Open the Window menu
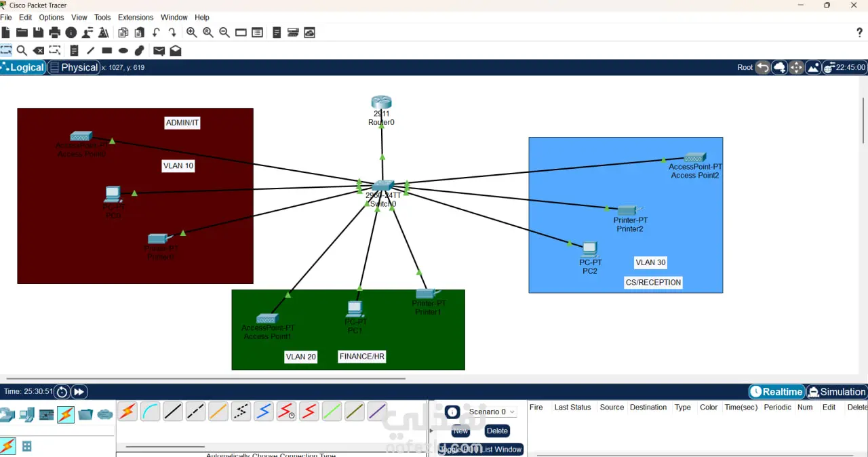 174,17
